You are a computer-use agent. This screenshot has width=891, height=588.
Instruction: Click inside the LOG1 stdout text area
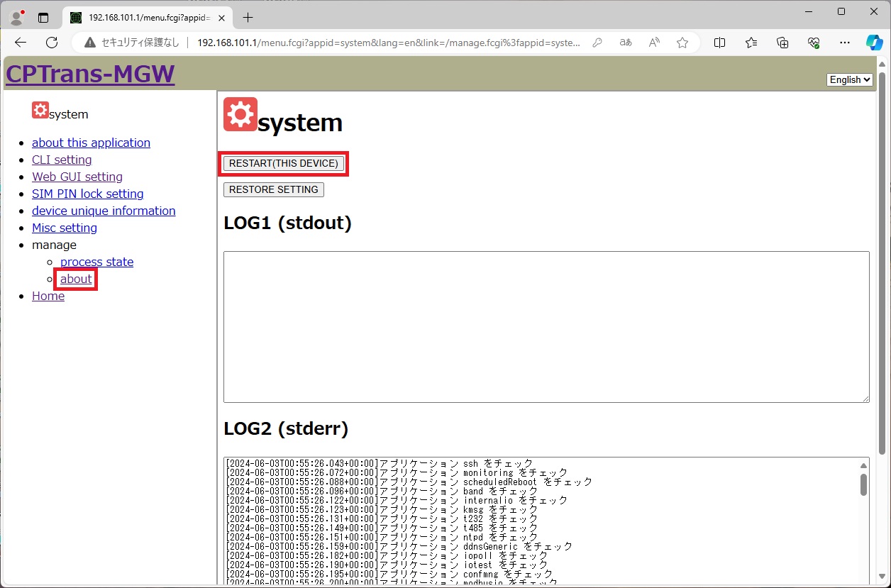[x=546, y=326]
